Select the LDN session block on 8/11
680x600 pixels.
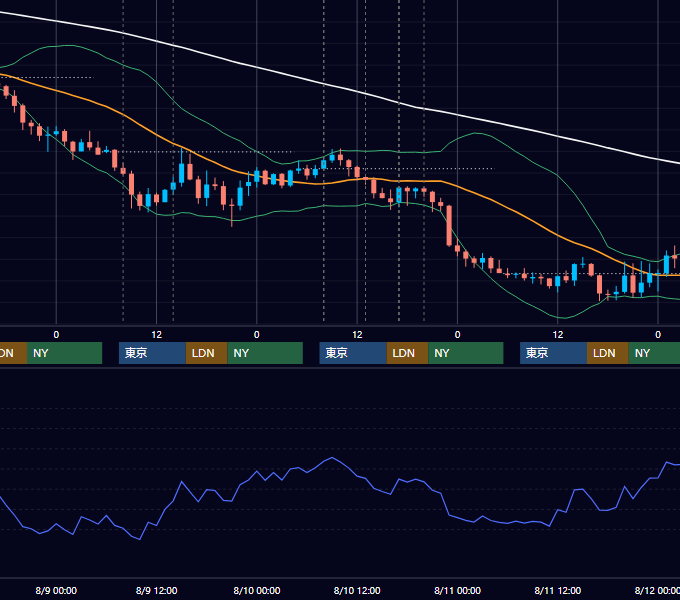pyautogui.click(x=608, y=353)
